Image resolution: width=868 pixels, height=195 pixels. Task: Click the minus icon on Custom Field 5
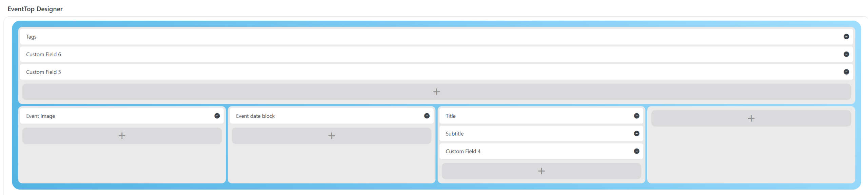[x=846, y=72]
